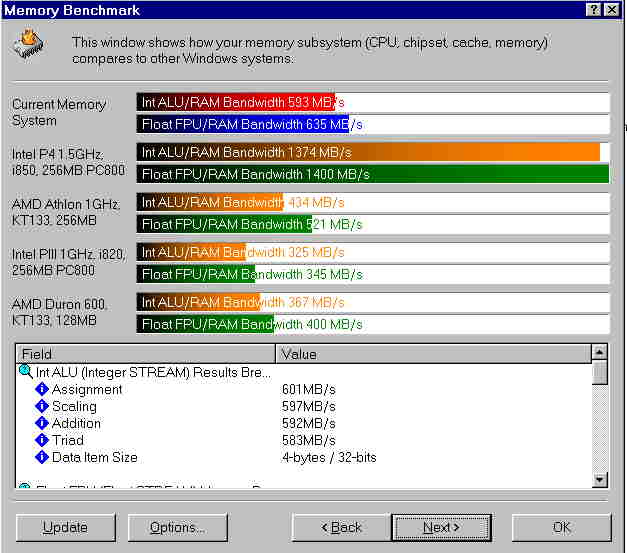Confirm with the OK button
The image size is (627, 553).
point(561,527)
